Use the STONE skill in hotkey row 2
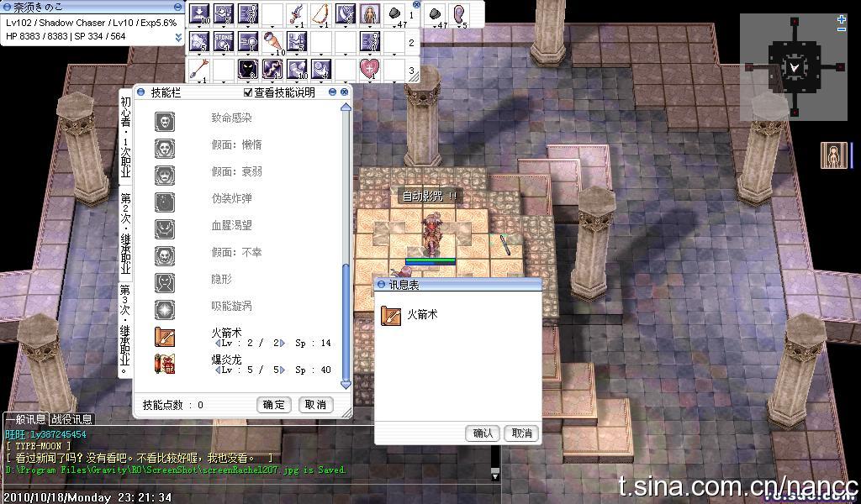This screenshot has height=504, width=861. click(224, 42)
